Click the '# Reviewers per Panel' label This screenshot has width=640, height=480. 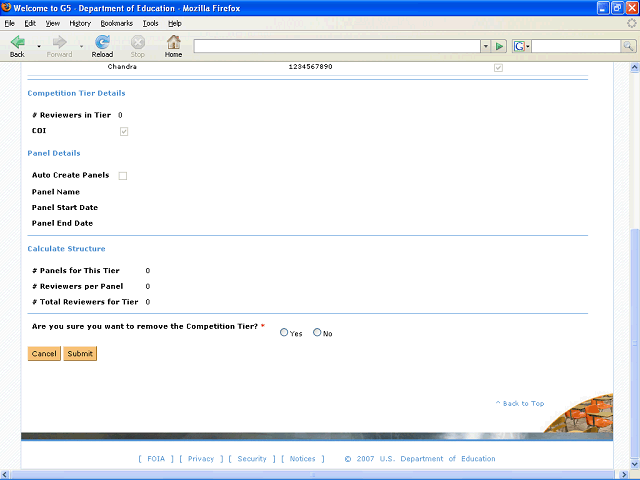coord(78,286)
